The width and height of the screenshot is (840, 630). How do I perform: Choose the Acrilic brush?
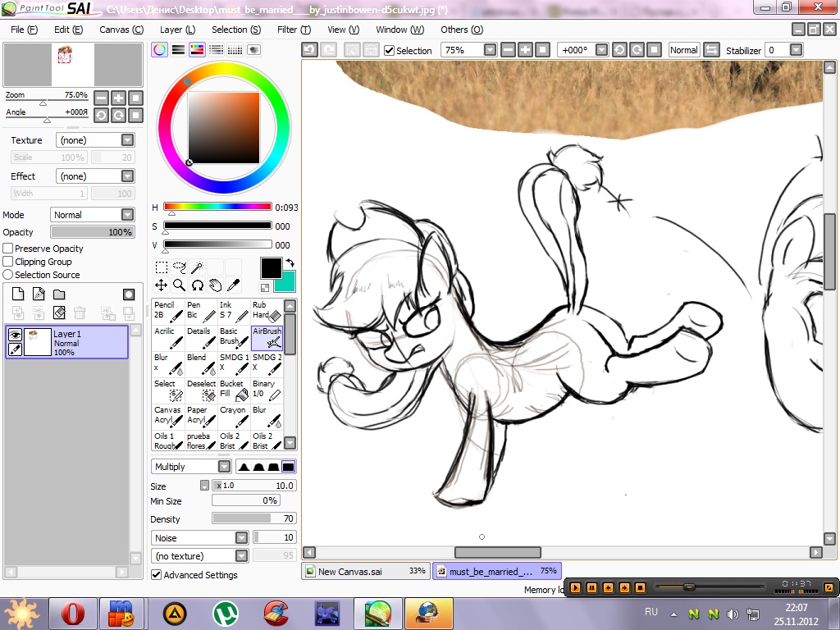168,337
